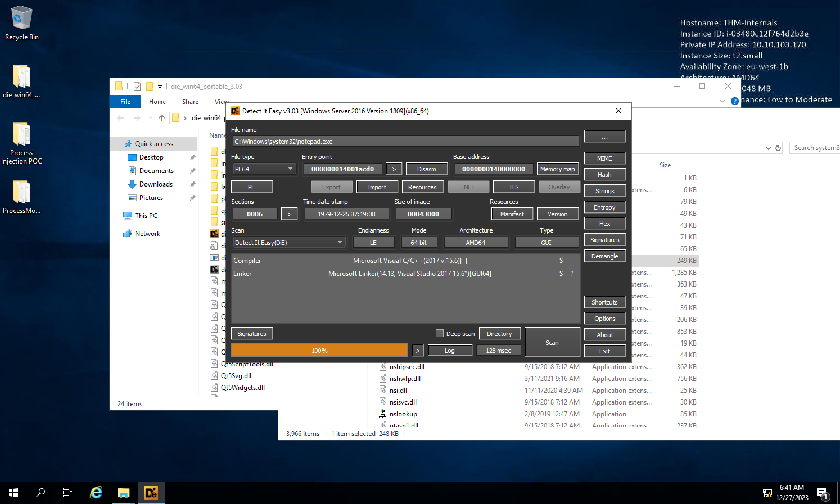Open the Strings viewer

tap(605, 191)
